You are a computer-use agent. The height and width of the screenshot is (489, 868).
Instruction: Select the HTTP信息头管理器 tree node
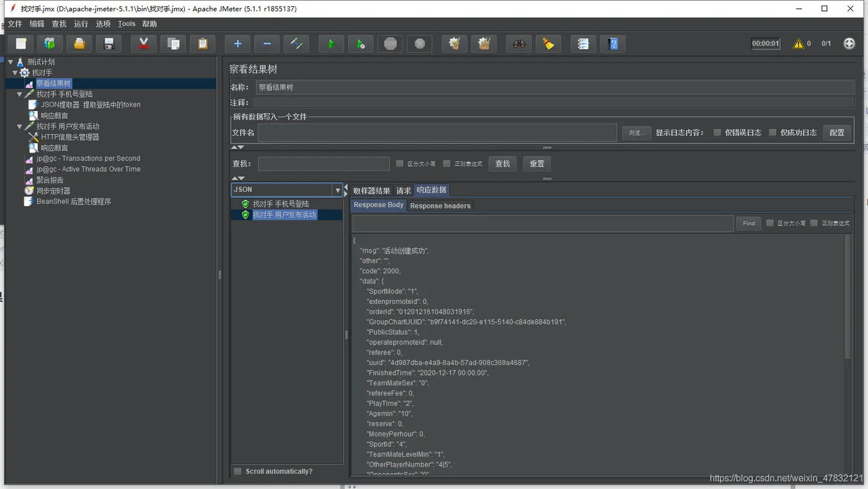(x=70, y=137)
